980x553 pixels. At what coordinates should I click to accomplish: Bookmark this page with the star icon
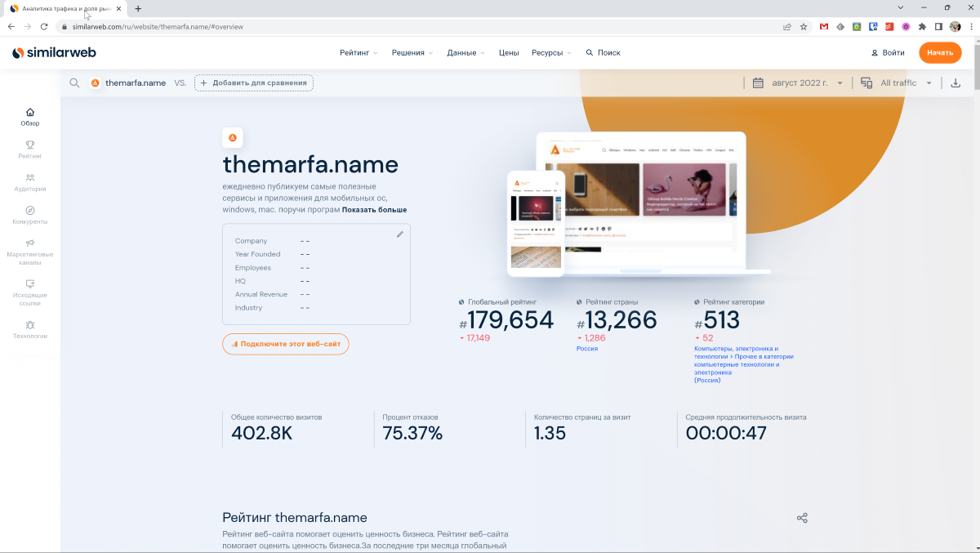point(804,26)
